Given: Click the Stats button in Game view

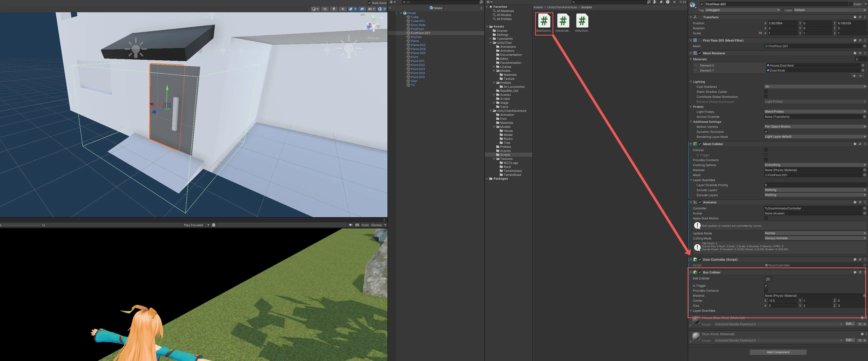Looking at the screenshot, I should coord(365,225).
